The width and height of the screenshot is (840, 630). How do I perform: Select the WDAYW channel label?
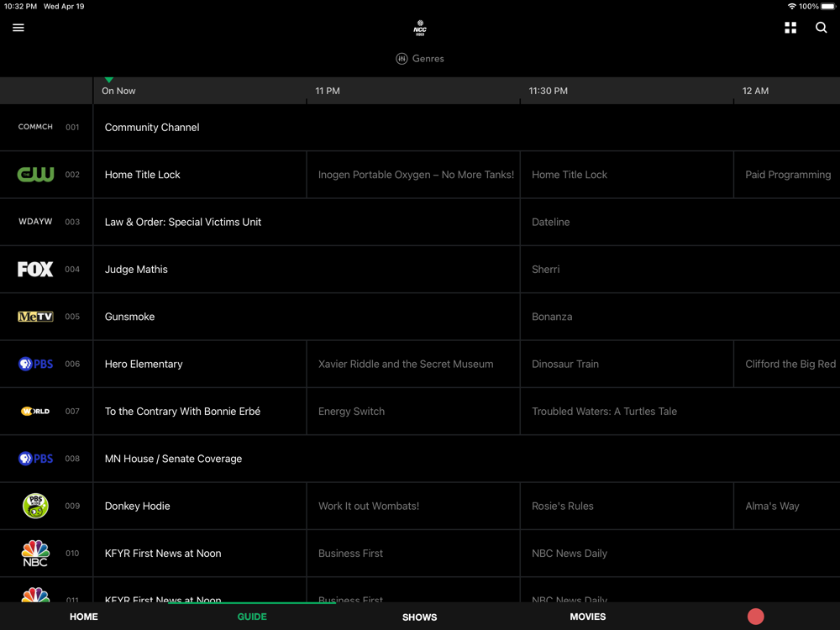(35, 222)
